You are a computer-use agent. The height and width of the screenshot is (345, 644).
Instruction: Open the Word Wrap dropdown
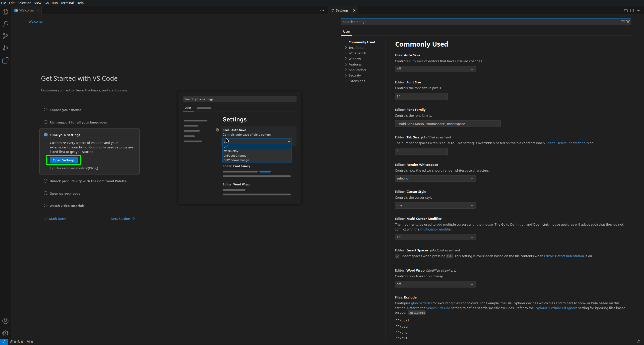point(435,284)
